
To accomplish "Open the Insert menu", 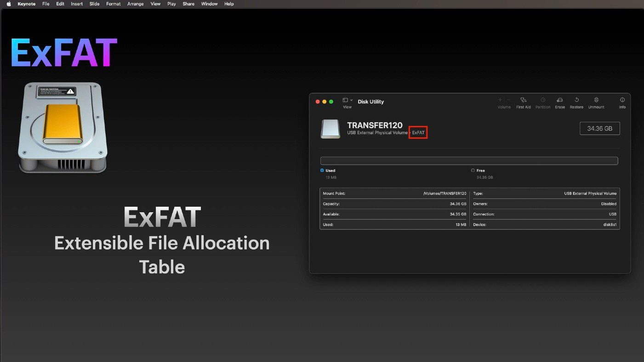I will click(x=77, y=4).
